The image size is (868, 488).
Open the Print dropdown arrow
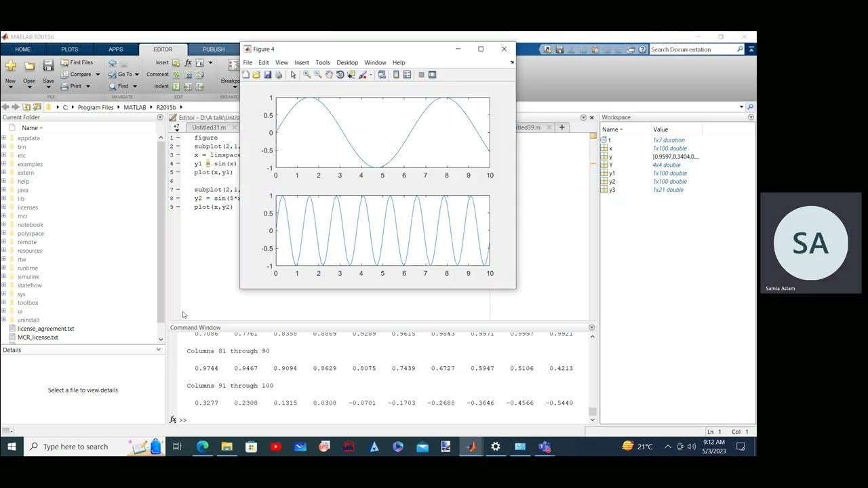pyautogui.click(x=87, y=86)
